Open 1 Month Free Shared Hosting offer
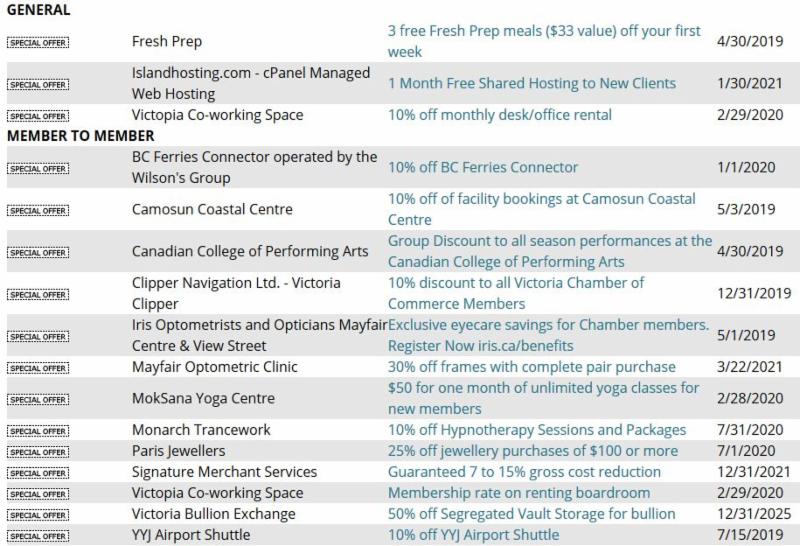The width and height of the screenshot is (800, 546). point(531,83)
